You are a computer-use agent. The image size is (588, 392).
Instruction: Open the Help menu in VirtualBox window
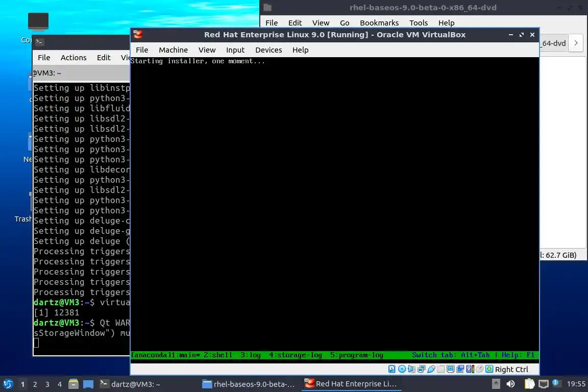pos(300,50)
